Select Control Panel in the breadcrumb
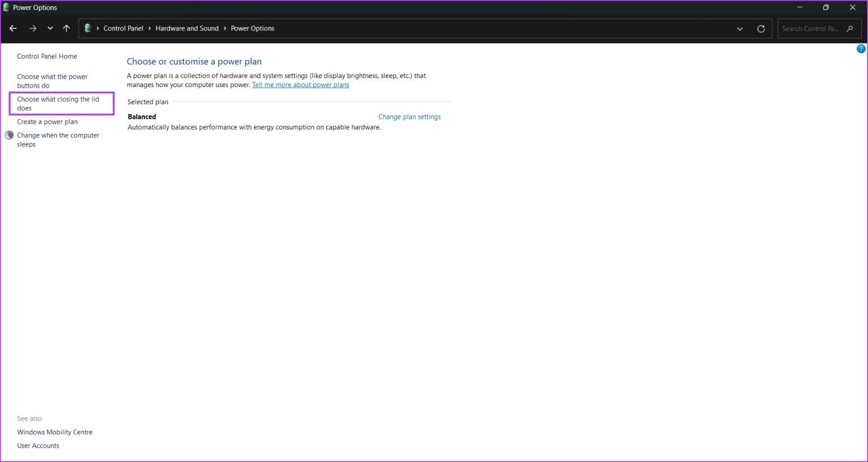The height and width of the screenshot is (462, 868). [x=123, y=28]
